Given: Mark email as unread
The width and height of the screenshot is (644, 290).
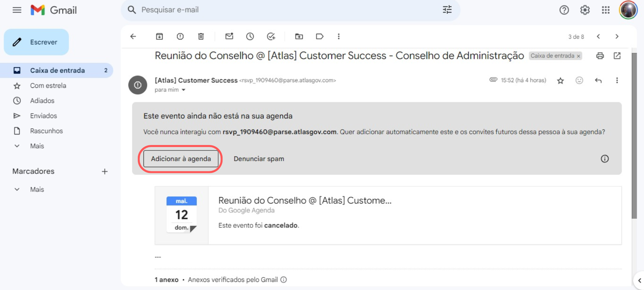Looking at the screenshot, I should 229,36.
